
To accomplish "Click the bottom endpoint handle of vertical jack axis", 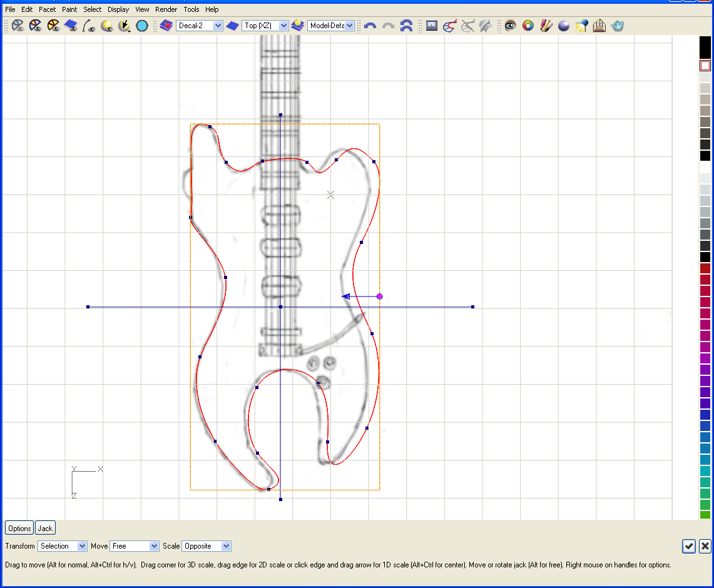I will click(280, 499).
